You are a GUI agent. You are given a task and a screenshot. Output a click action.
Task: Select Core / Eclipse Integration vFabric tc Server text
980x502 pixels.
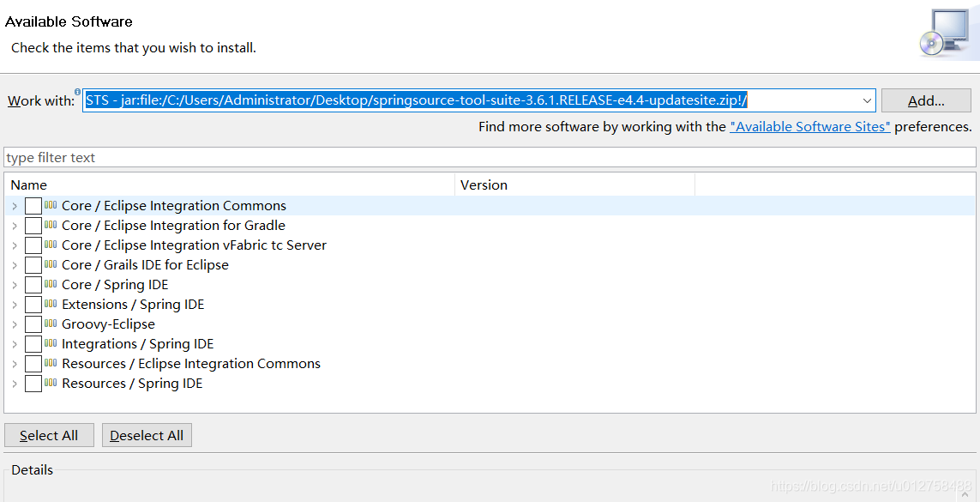tap(194, 245)
